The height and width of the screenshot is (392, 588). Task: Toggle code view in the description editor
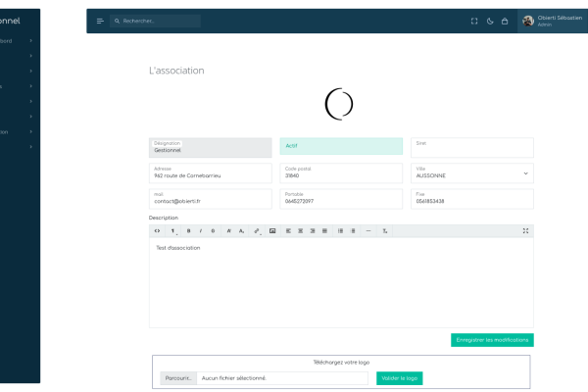(157, 230)
